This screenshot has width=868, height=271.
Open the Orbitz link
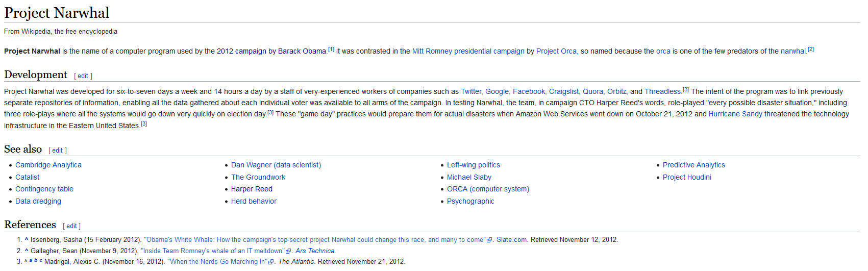click(616, 91)
